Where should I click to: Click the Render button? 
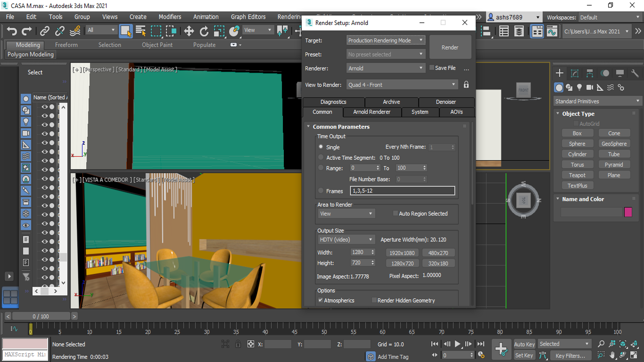tap(450, 47)
